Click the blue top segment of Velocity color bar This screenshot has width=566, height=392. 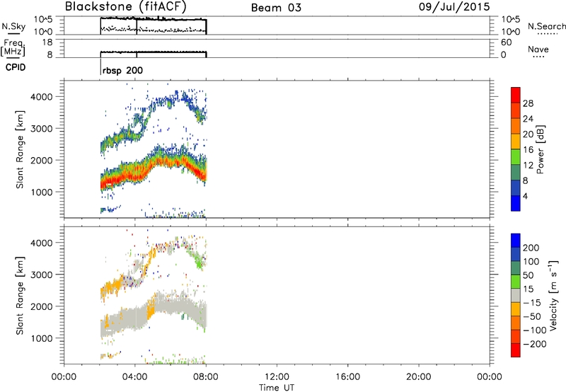pos(516,241)
